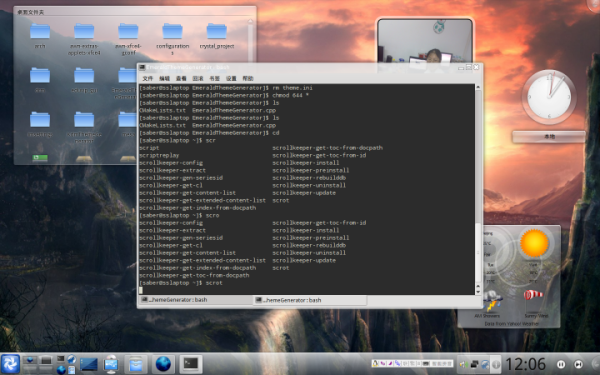Image resolution: width=600 pixels, height=375 pixels.
Task: Click the large blue globe browser taskbar icon
Action: click(x=163, y=364)
